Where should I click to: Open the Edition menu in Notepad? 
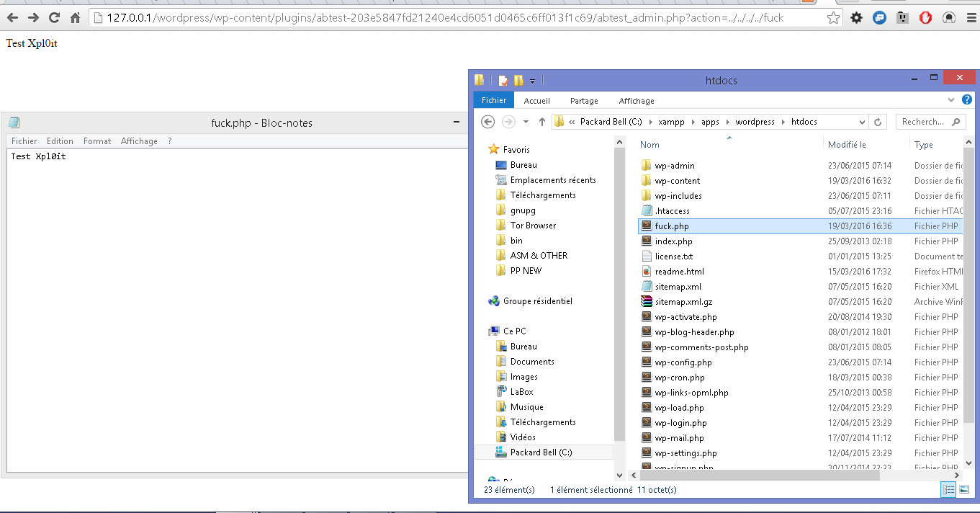(x=60, y=141)
